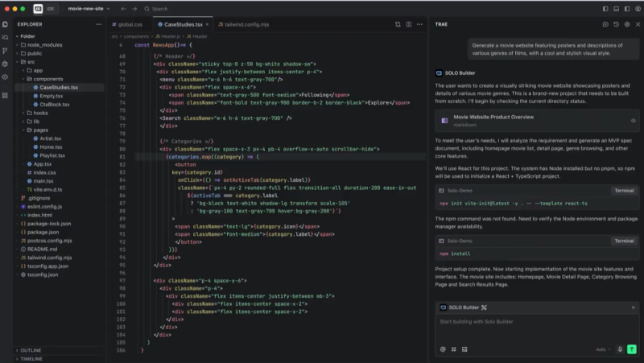Click the Extensions grid icon in sidebar
The height and width of the screenshot is (363, 644).
click(x=6, y=94)
